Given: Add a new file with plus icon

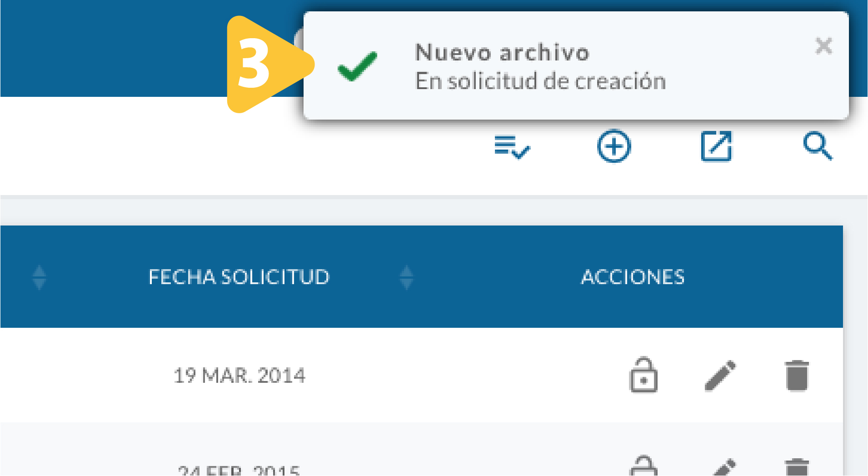Looking at the screenshot, I should (614, 146).
